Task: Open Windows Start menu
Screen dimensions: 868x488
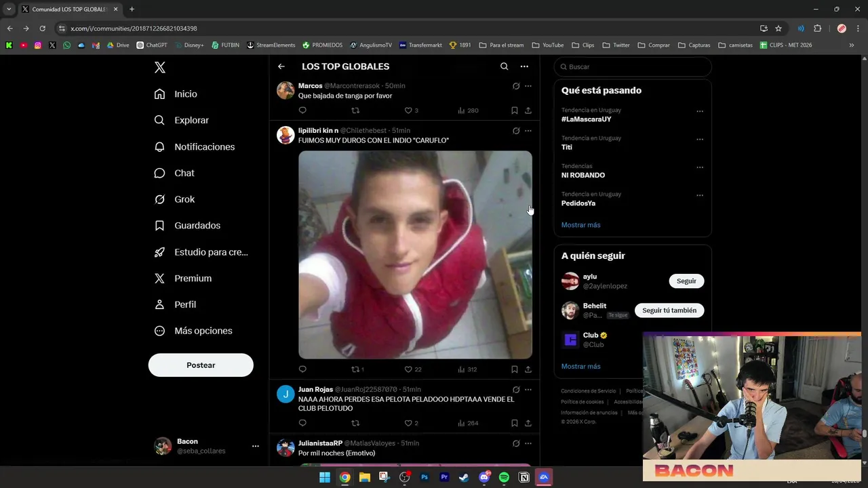Action: tap(325, 477)
